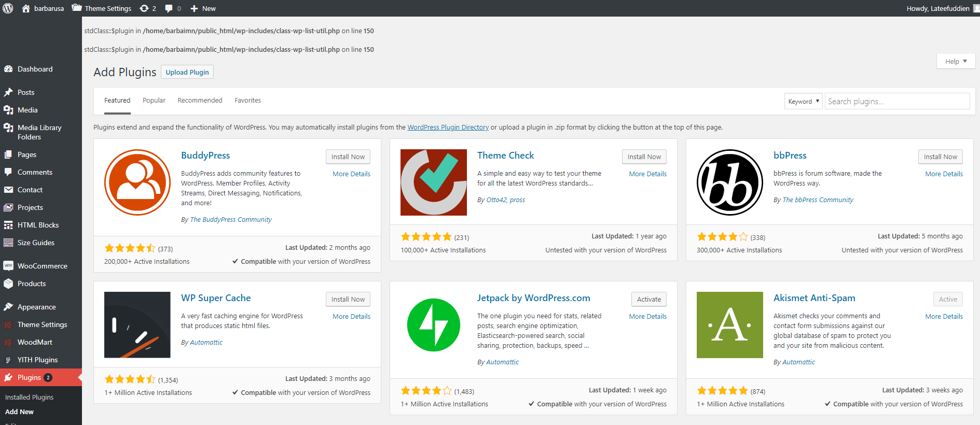Activate the Jetpack plugin
Viewport: 980px width, 425px height.
pos(649,299)
